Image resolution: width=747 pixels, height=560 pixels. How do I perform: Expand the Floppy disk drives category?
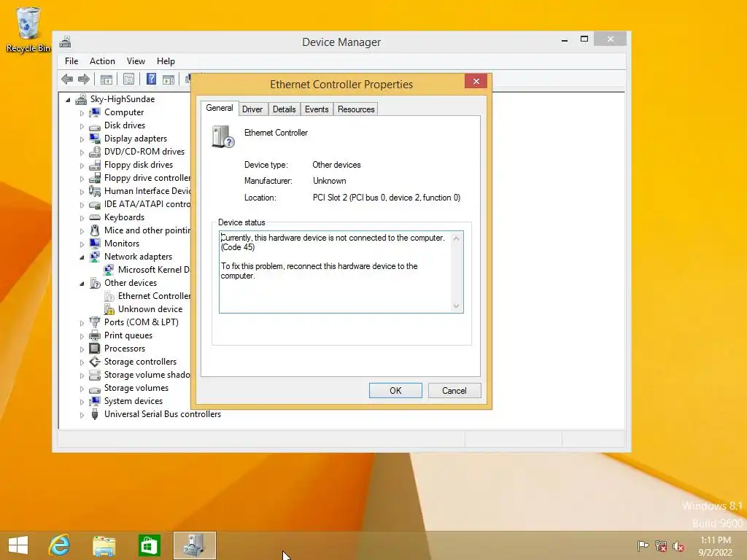[x=82, y=166]
